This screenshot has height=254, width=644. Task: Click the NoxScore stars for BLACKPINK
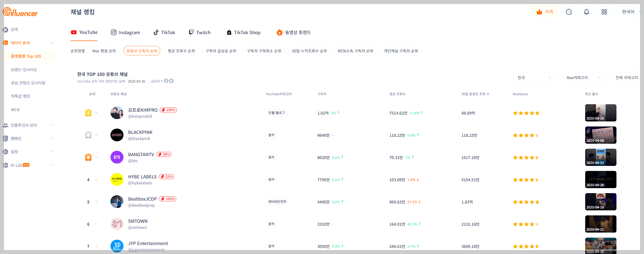[x=526, y=135]
